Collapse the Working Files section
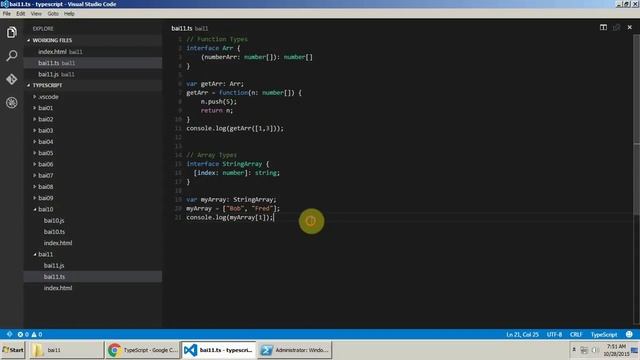The image size is (640, 360). (93, 40)
